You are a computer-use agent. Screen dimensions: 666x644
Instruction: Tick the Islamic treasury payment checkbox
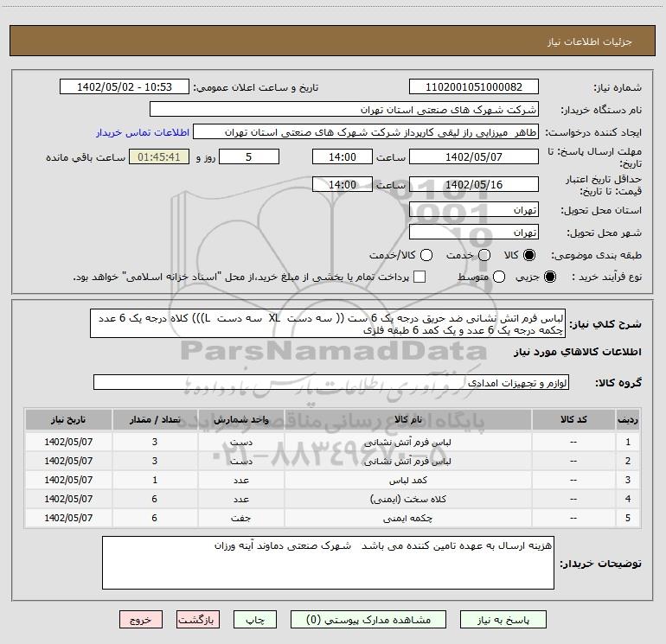point(419,277)
